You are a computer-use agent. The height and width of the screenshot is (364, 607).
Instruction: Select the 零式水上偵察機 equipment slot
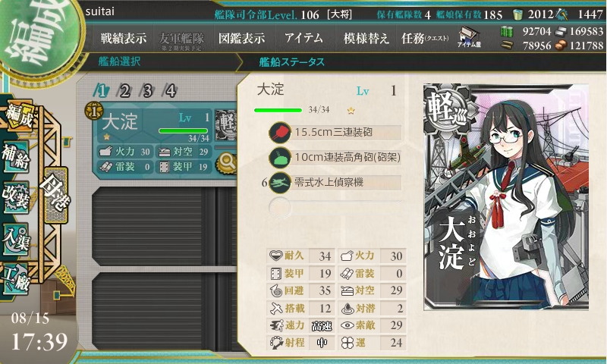click(335, 183)
